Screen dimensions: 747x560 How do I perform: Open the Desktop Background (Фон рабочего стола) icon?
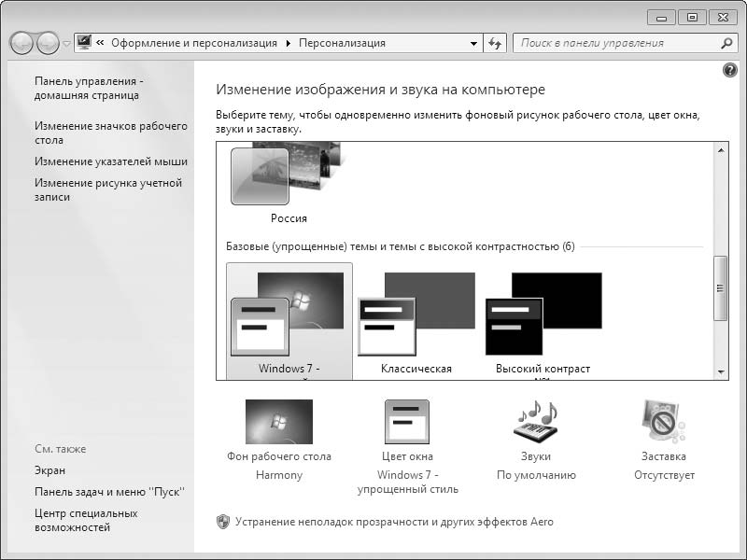(279, 422)
